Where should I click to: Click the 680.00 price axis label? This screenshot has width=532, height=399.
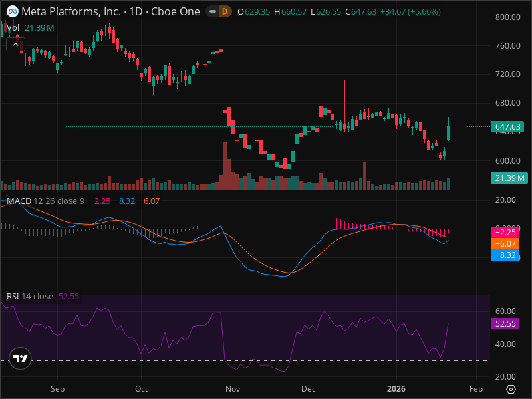pos(507,102)
